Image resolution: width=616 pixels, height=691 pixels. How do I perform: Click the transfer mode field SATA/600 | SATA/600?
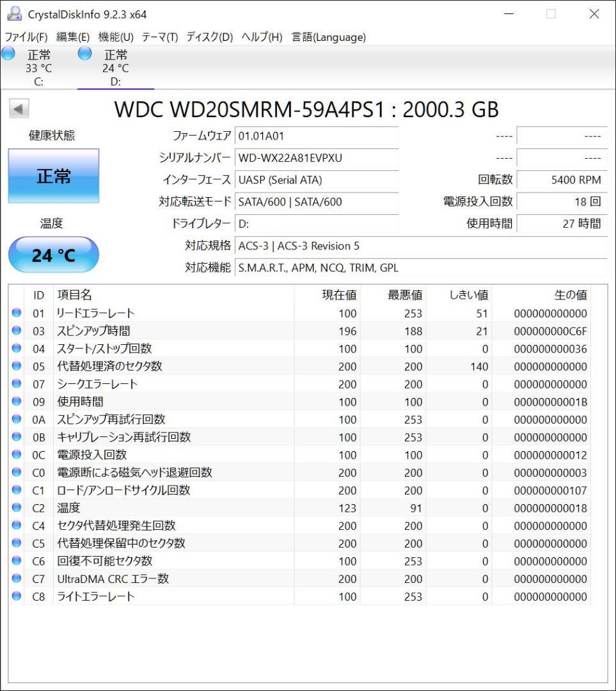coord(317,202)
